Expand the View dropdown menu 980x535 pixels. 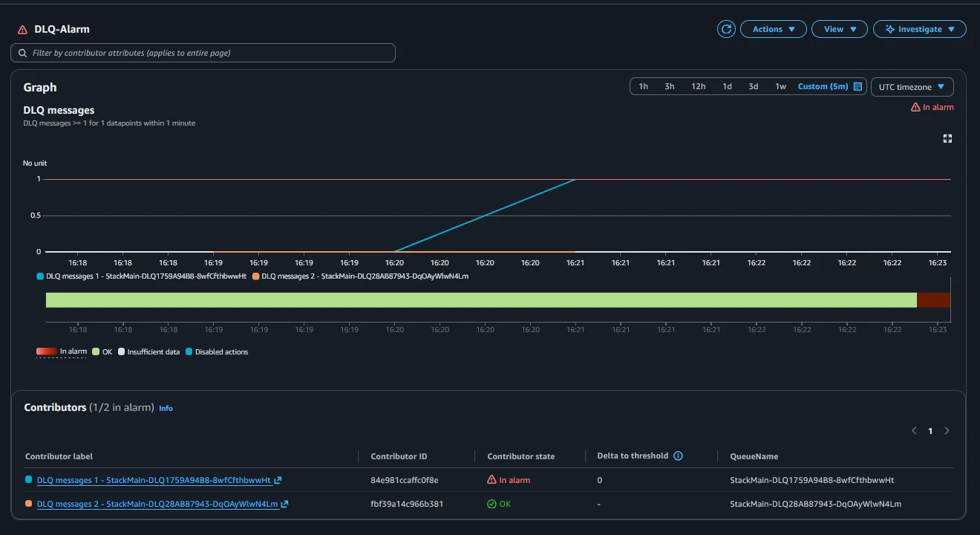(x=839, y=29)
